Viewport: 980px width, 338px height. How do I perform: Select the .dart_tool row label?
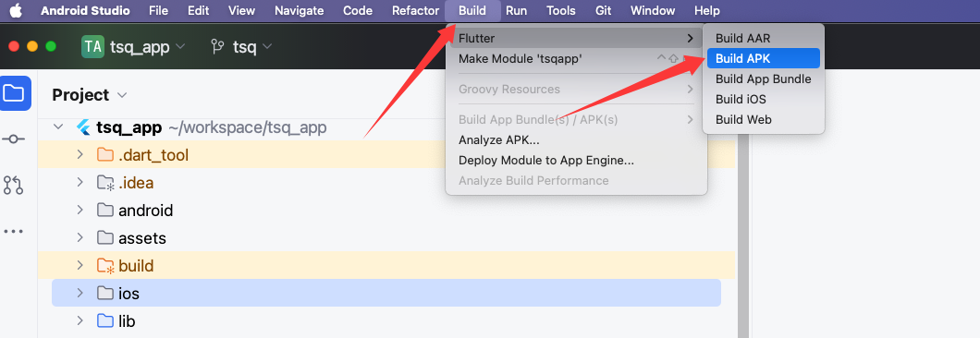tap(153, 155)
